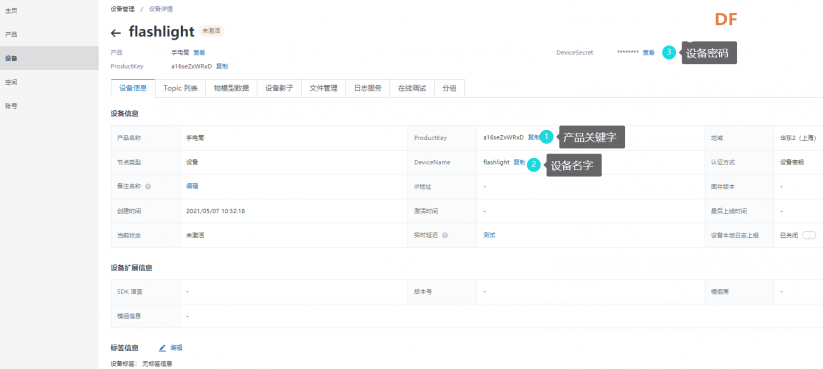Click the 设备管理 breadcrumb link

click(x=122, y=9)
